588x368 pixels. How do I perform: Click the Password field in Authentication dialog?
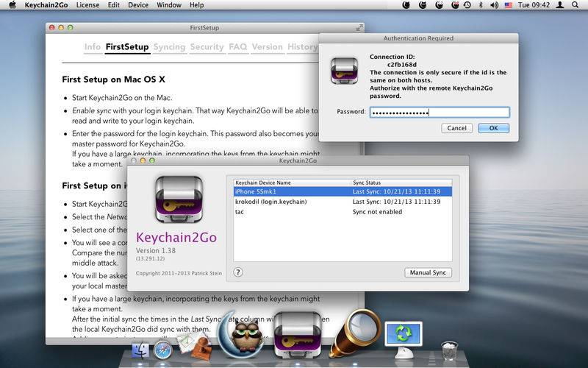point(440,112)
